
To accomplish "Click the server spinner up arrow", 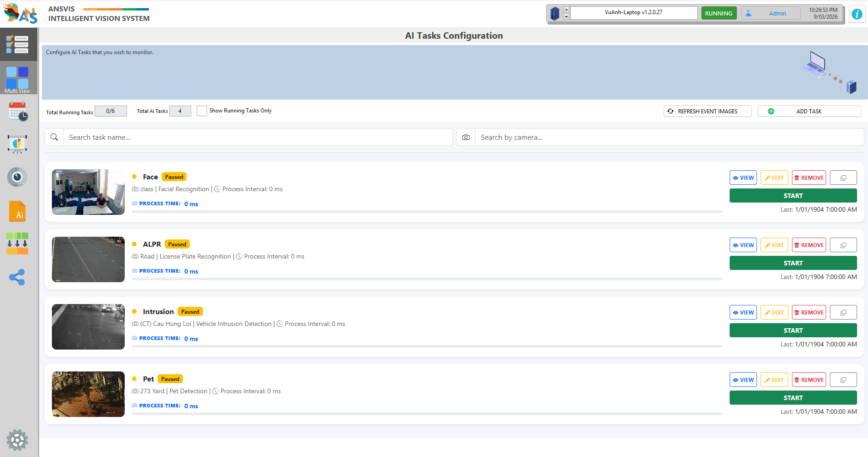I will click(566, 10).
